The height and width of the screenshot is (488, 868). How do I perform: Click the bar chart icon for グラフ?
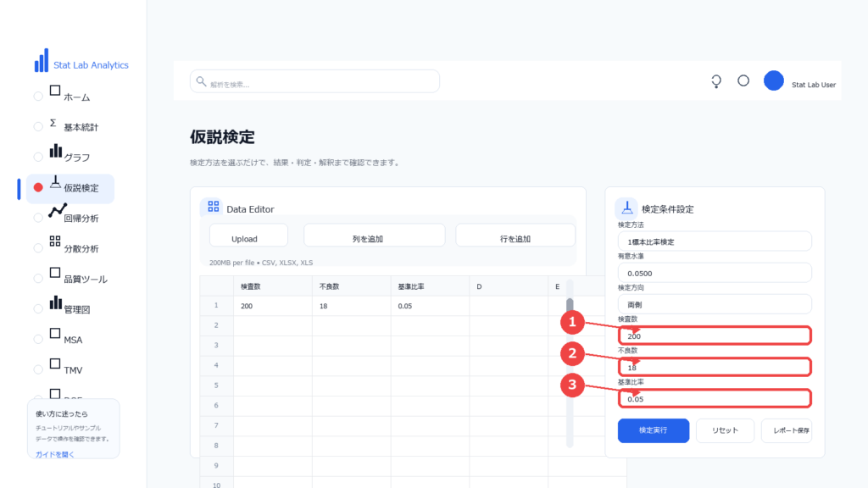pyautogui.click(x=55, y=151)
